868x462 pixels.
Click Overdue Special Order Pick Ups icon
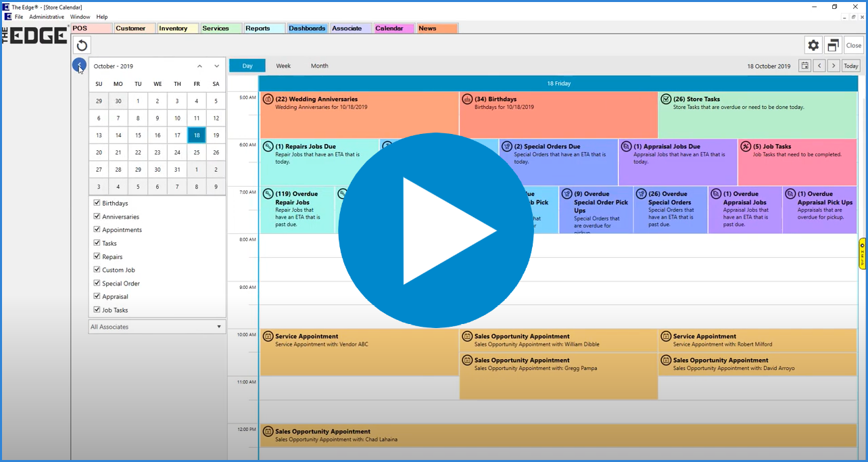tap(566, 194)
